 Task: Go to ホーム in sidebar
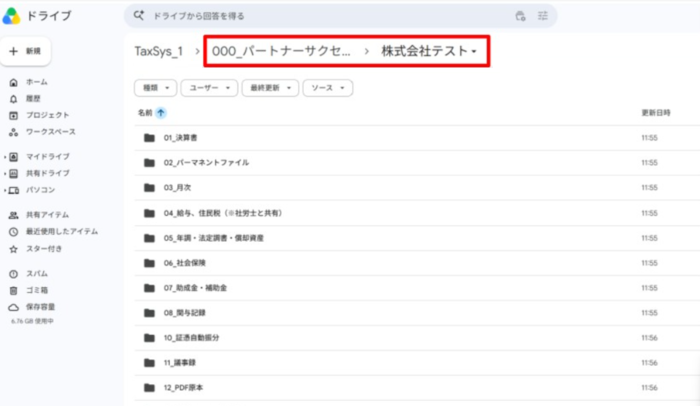point(37,82)
